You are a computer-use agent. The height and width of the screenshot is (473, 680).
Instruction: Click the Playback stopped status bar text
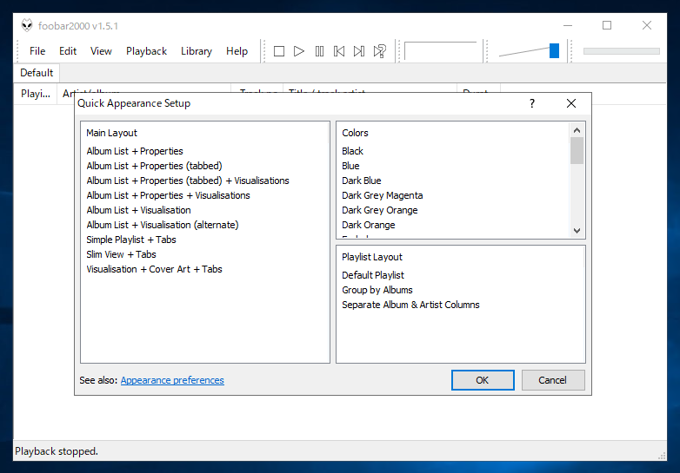[x=57, y=451]
